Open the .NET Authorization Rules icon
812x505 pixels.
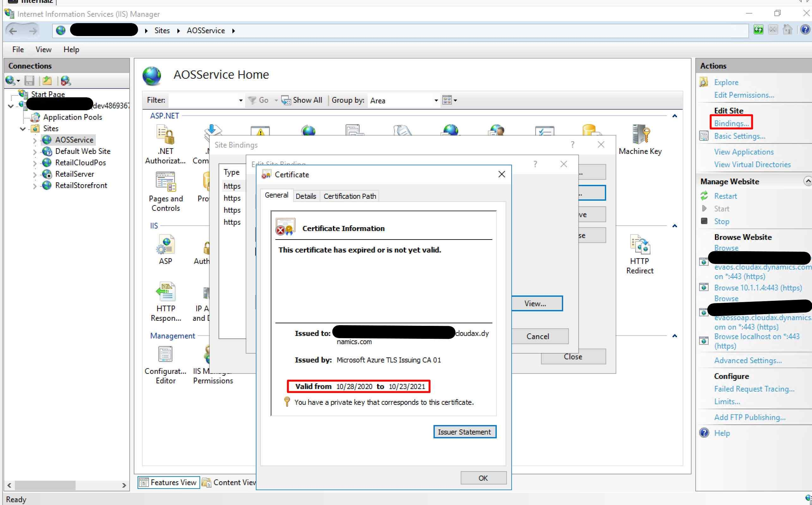point(165,135)
